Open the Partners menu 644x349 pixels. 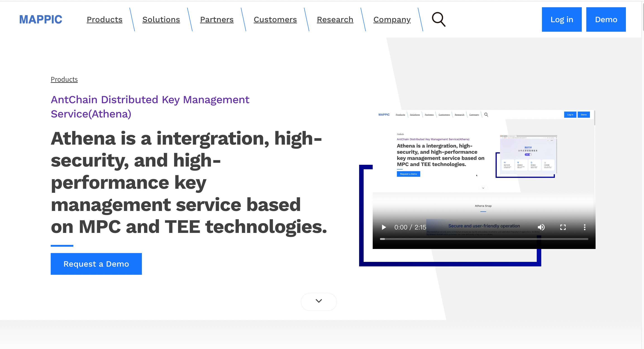pyautogui.click(x=217, y=19)
